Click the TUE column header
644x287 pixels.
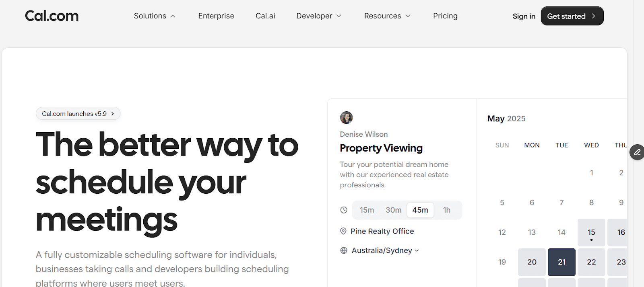561,145
